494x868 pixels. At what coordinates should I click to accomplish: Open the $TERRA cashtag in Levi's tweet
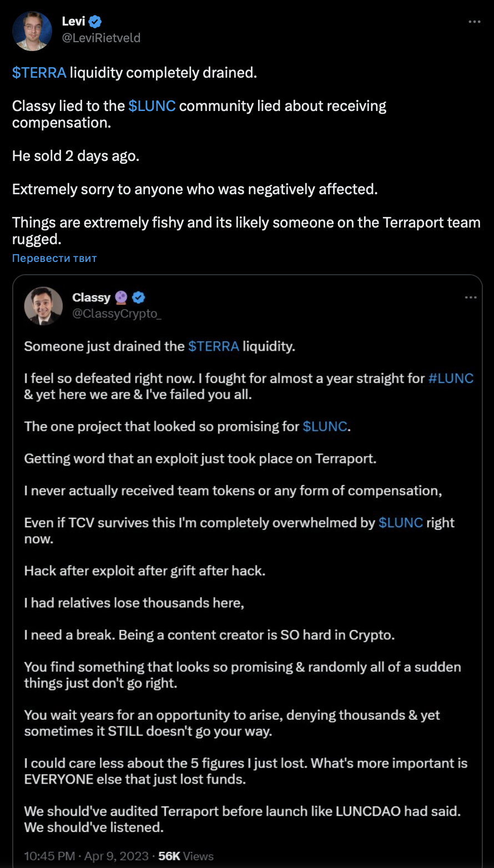coord(39,73)
